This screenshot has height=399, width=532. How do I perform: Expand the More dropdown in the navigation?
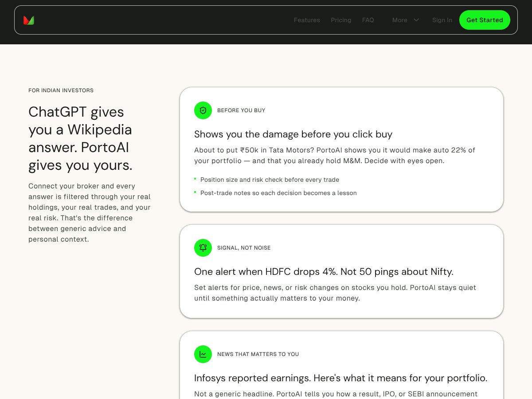[405, 20]
